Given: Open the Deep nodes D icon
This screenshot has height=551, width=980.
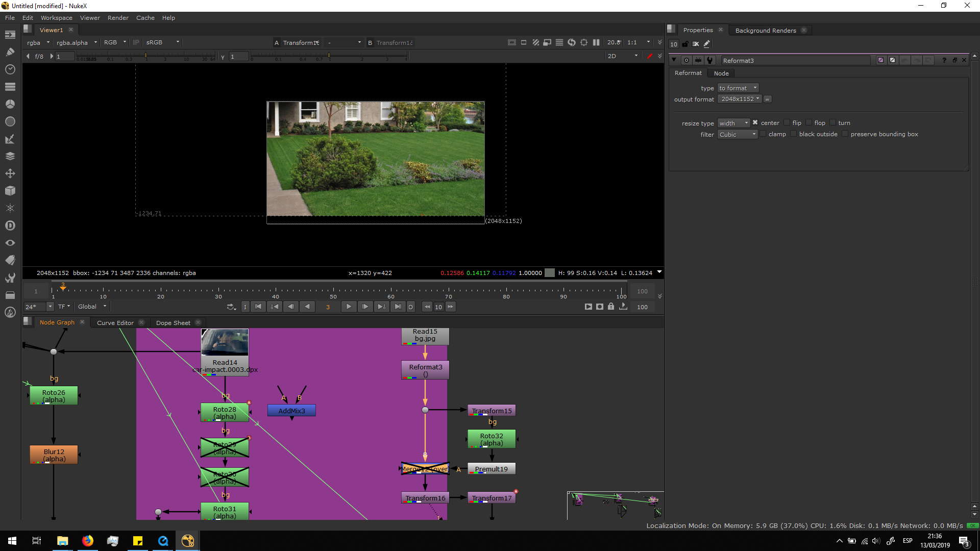Looking at the screenshot, I should (x=10, y=226).
